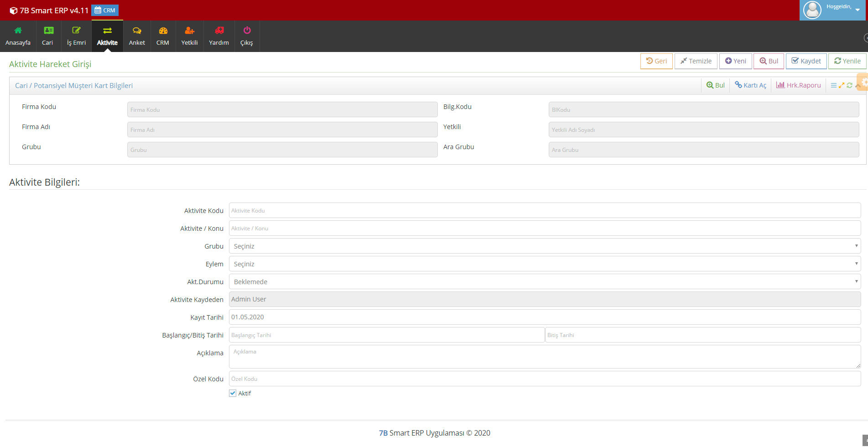Open the Anasayfa home menu
Viewport: 868px width, 447px height.
[18, 36]
